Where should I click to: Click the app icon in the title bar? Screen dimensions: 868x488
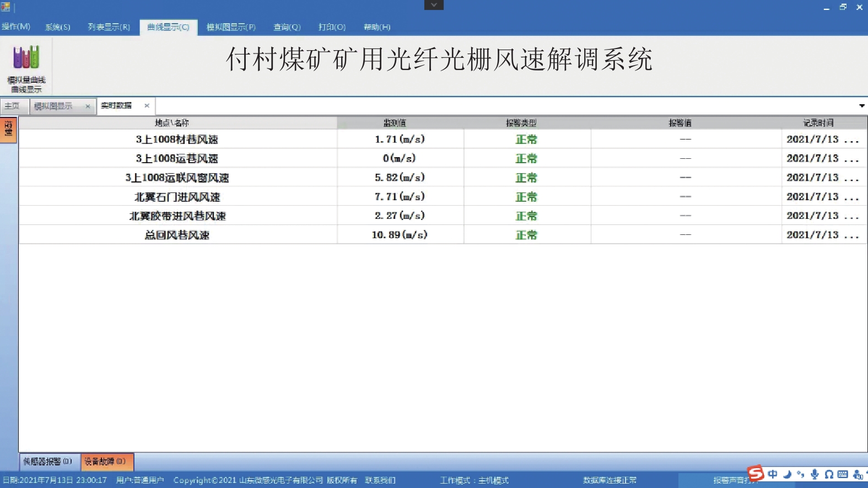(6, 7)
